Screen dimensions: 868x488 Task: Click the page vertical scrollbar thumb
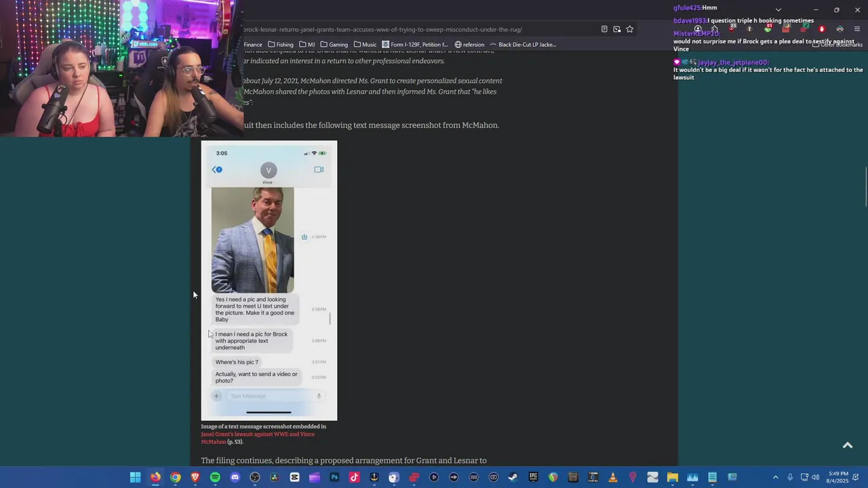click(x=866, y=186)
